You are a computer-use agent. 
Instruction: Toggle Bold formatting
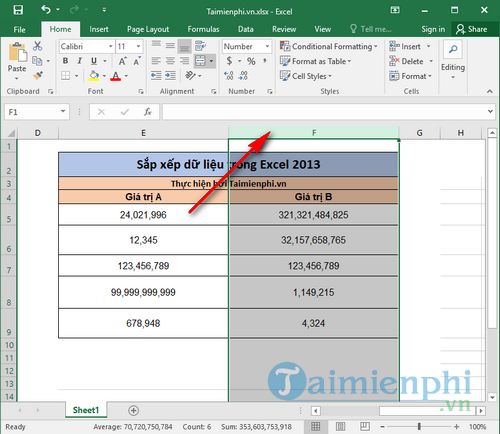(x=65, y=61)
